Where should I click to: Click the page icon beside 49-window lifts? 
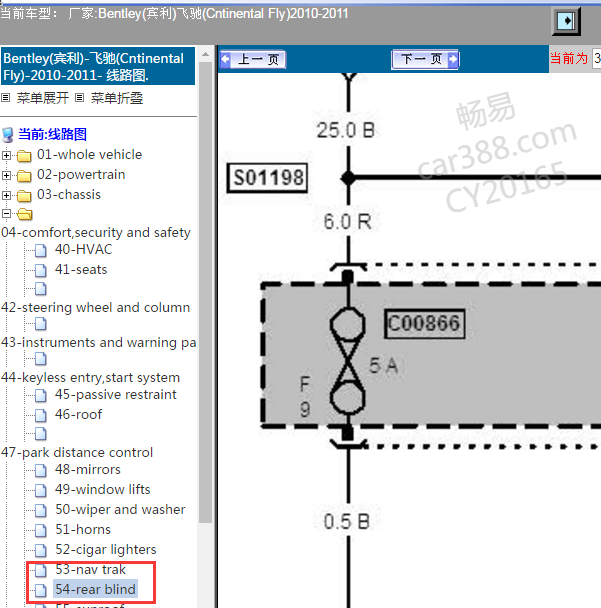(x=41, y=491)
